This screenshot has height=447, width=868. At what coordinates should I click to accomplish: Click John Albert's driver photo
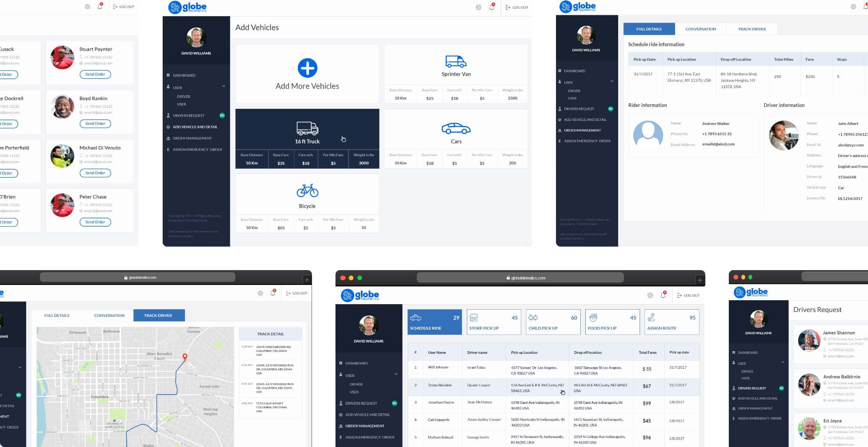[x=784, y=135]
